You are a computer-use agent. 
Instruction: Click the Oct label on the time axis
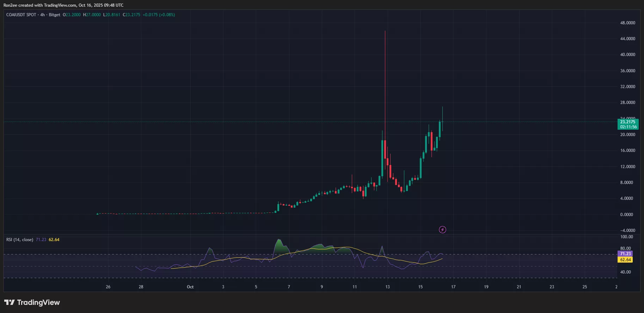(190, 287)
